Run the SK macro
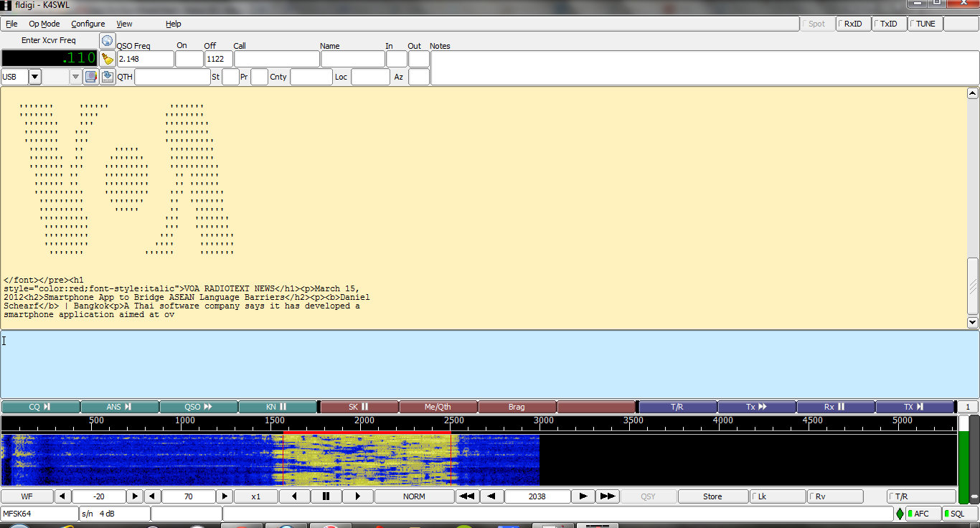 tap(359, 407)
